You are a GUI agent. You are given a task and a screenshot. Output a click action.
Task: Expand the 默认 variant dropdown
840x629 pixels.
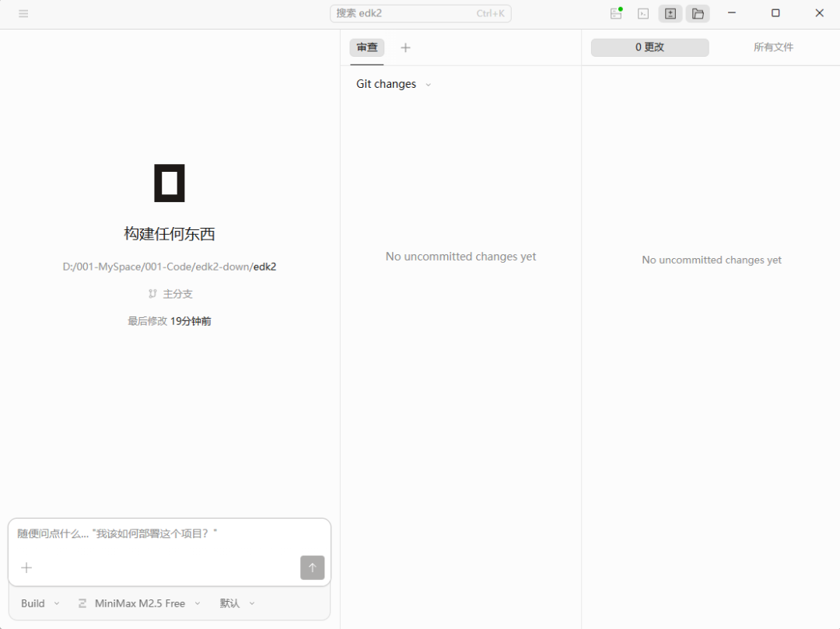236,603
